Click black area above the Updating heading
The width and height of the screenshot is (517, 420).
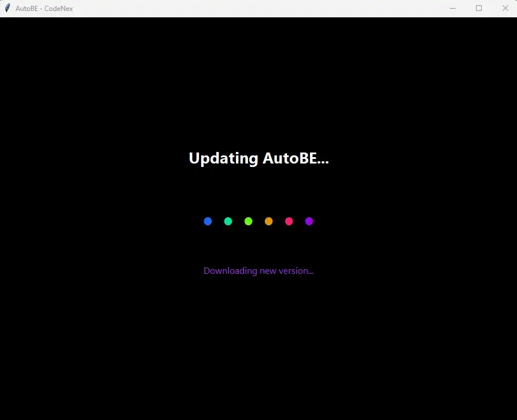[258, 87]
